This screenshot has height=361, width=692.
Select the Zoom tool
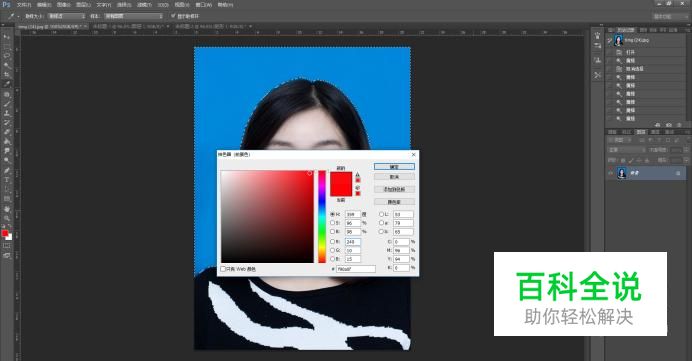7,218
